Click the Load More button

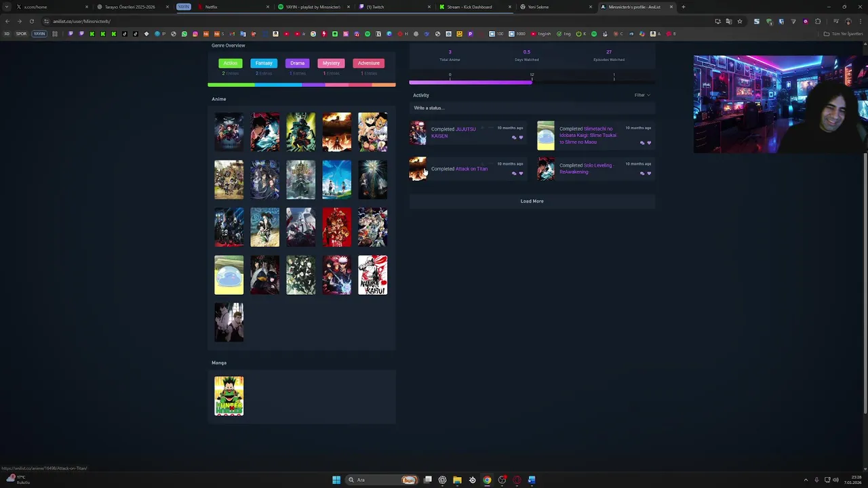(532, 201)
